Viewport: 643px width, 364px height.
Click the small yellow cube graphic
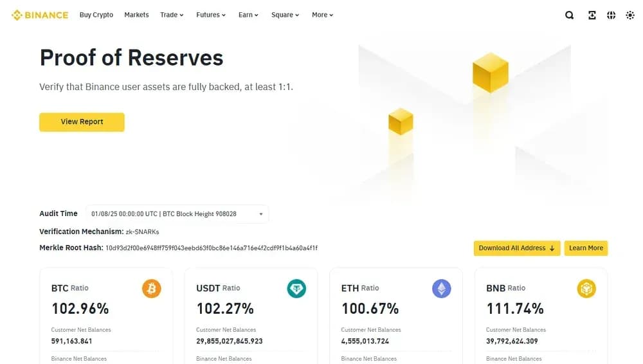[401, 122]
